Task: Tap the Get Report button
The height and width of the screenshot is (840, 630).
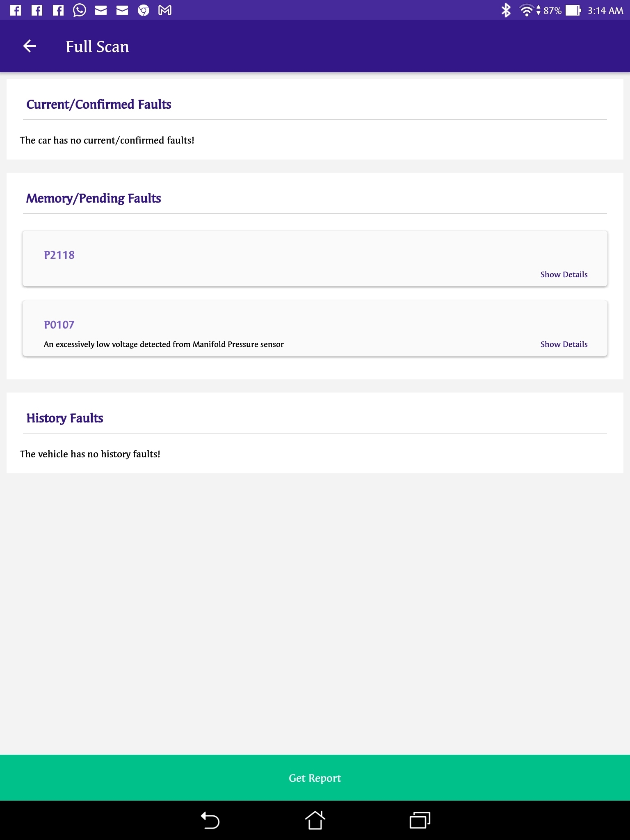Action: tap(315, 778)
